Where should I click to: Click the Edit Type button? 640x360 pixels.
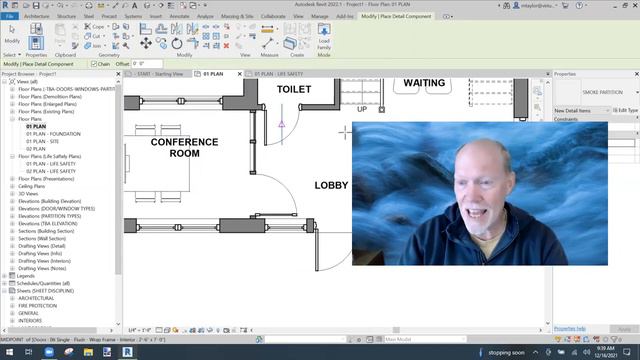625,111
